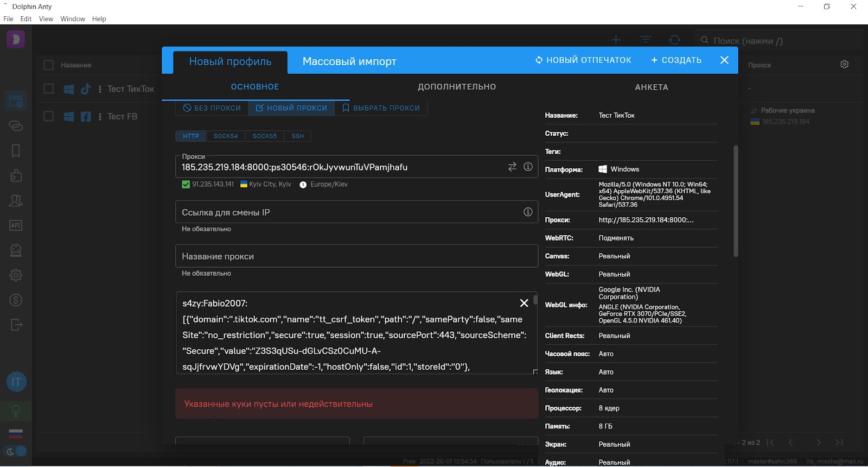Click Название прокси input field

[x=356, y=256]
